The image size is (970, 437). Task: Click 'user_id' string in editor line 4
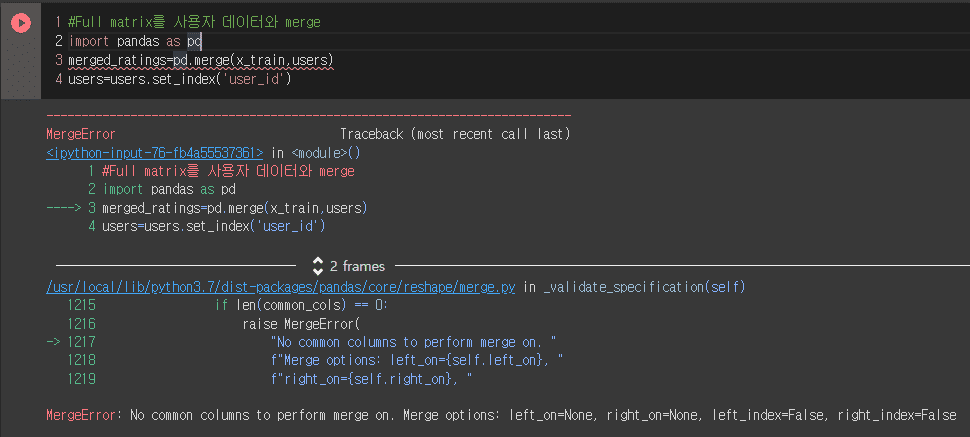point(257,79)
